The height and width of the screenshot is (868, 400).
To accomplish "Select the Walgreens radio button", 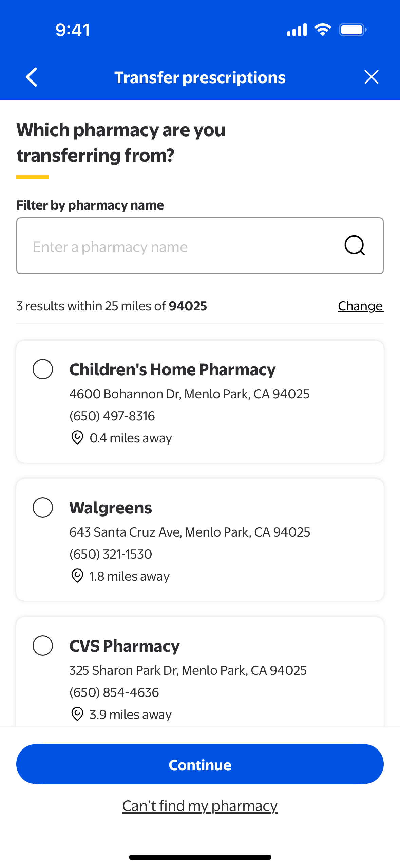I will (x=43, y=507).
